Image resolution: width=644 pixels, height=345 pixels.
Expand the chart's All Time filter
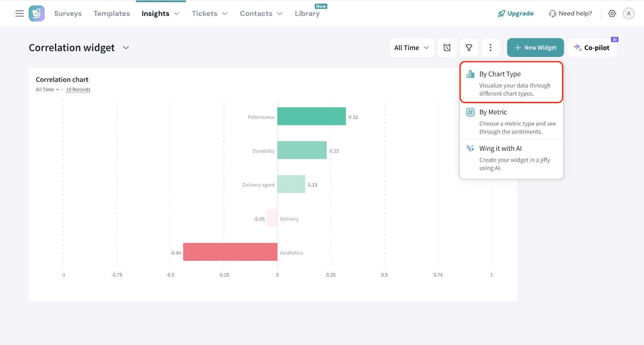(x=47, y=89)
